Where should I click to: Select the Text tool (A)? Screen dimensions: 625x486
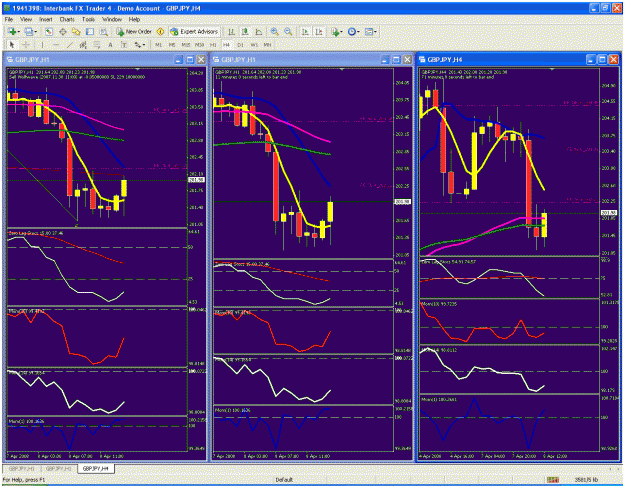pos(110,45)
